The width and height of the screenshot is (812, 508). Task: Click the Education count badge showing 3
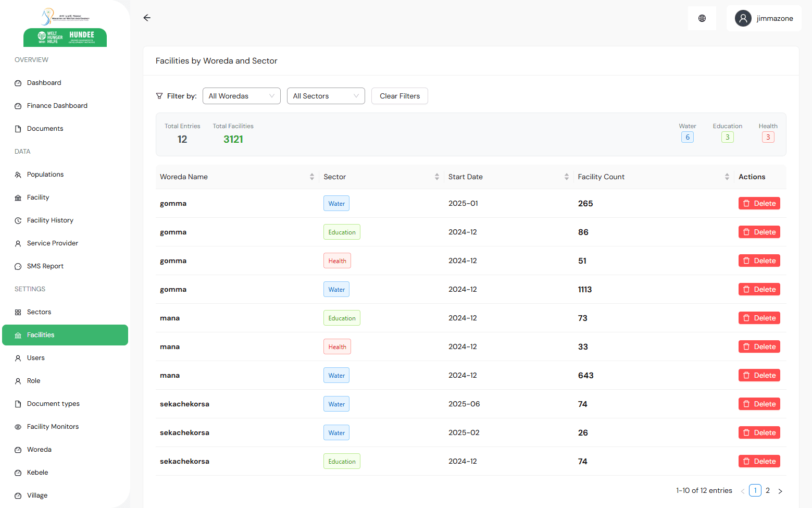[727, 137]
